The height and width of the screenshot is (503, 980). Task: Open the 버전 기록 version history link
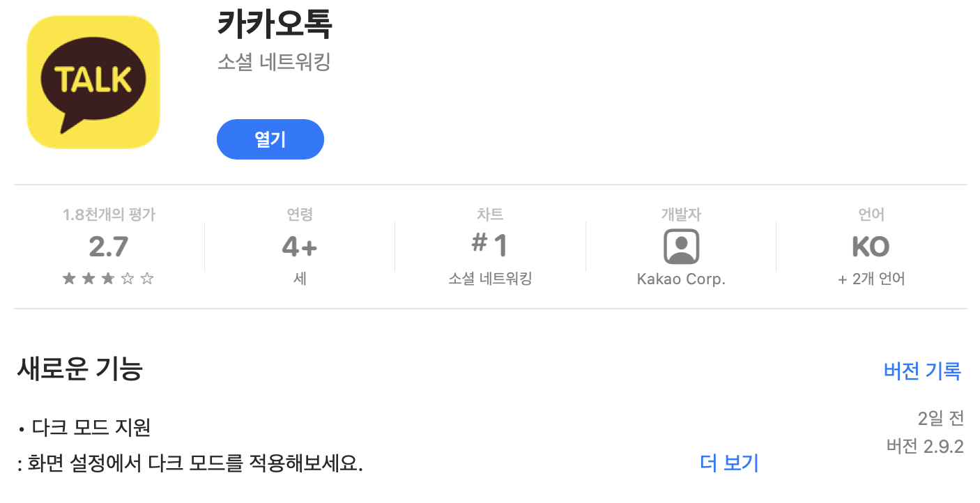(x=922, y=371)
